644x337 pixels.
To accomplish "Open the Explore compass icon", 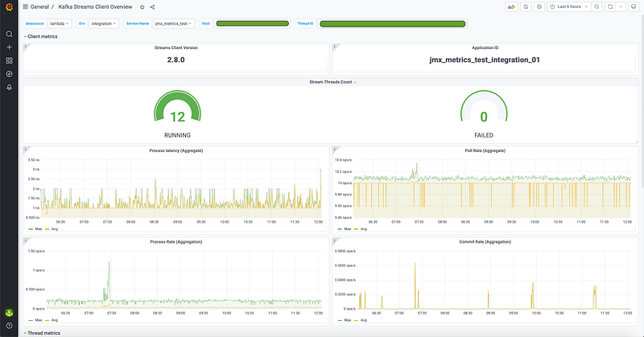I will click(x=9, y=74).
